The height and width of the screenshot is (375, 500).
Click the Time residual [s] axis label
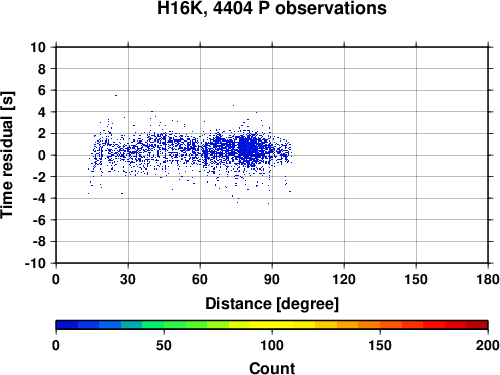coord(7,155)
